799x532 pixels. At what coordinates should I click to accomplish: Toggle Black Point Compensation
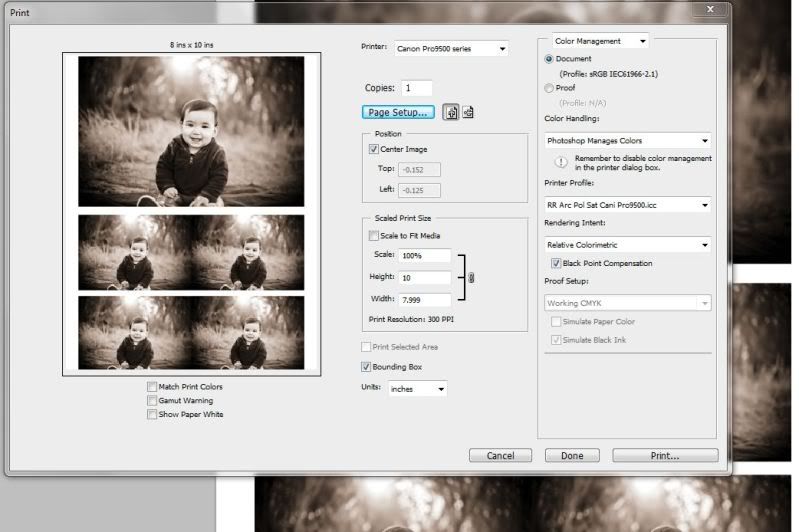coord(556,264)
